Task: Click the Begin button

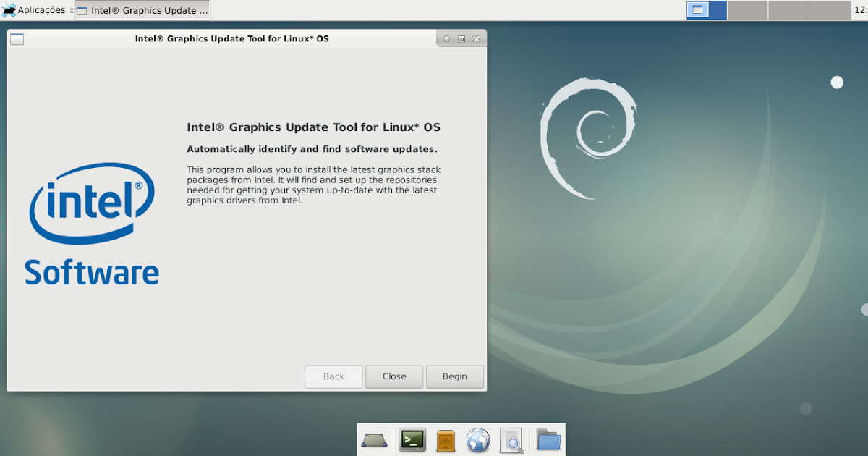Action: 455,376
